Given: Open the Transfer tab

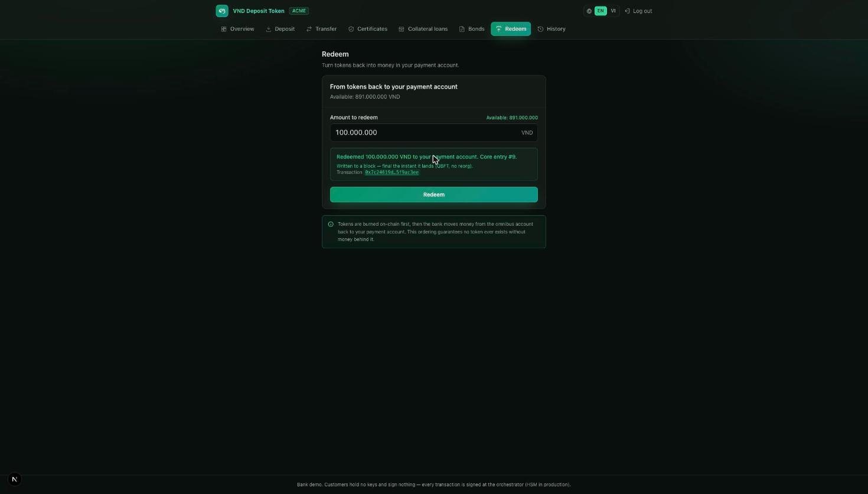Looking at the screenshot, I should [x=321, y=29].
